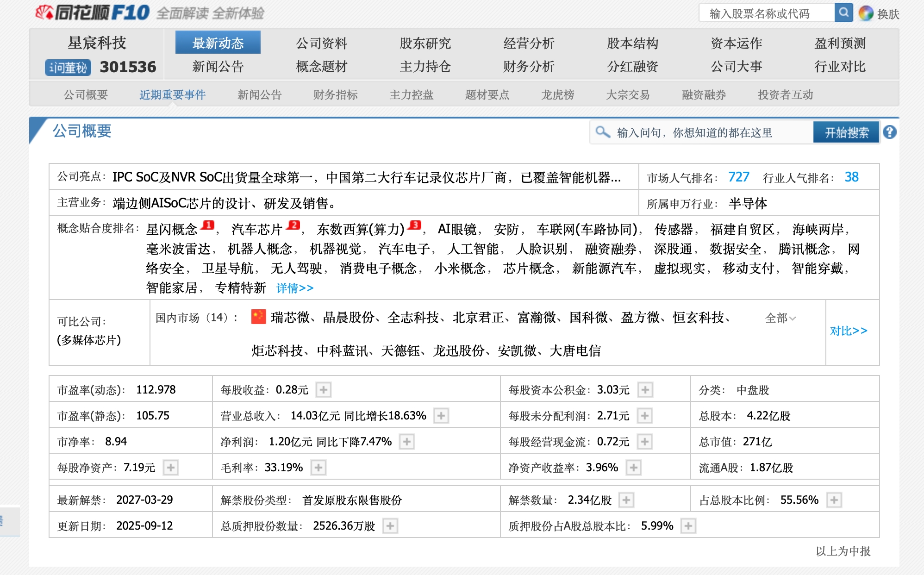Image resolution: width=924 pixels, height=575 pixels.
Task: Open the 新闻公告 main navigation tab
Action: coord(218,67)
